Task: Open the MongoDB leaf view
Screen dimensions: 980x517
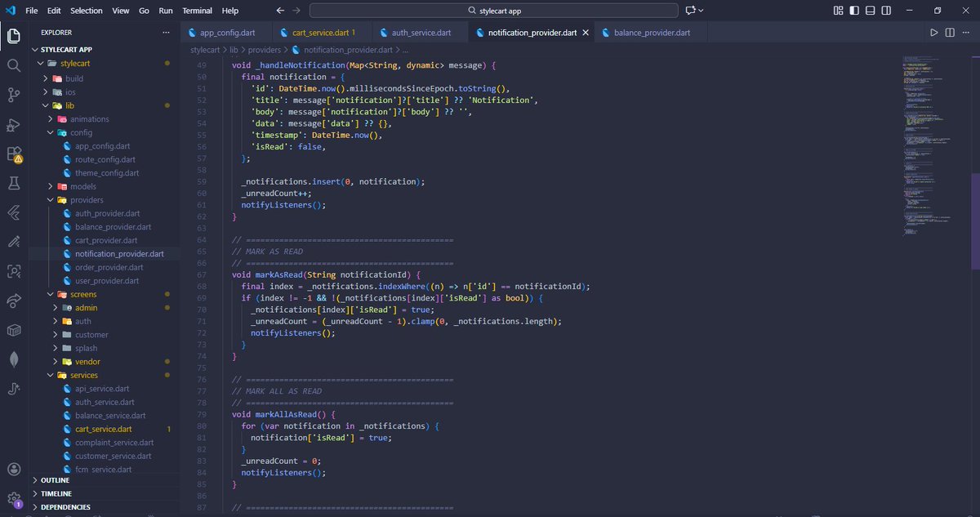Action: click(x=14, y=359)
